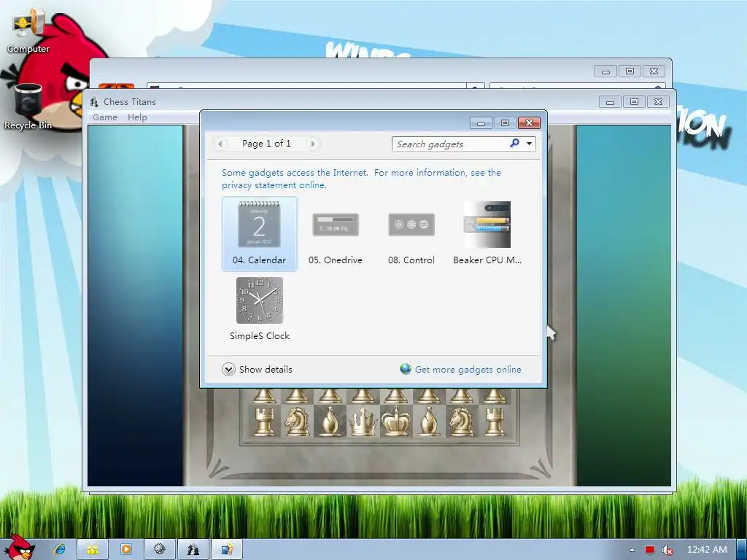Open the clock showing 12:42 AM
This screenshot has width=747, height=560.
click(x=707, y=550)
